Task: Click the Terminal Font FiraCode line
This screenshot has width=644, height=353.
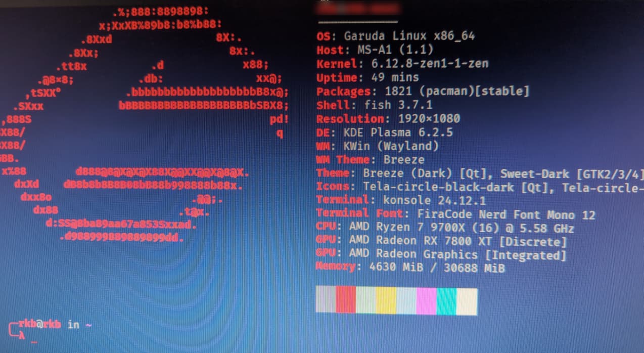Action: tap(455, 214)
